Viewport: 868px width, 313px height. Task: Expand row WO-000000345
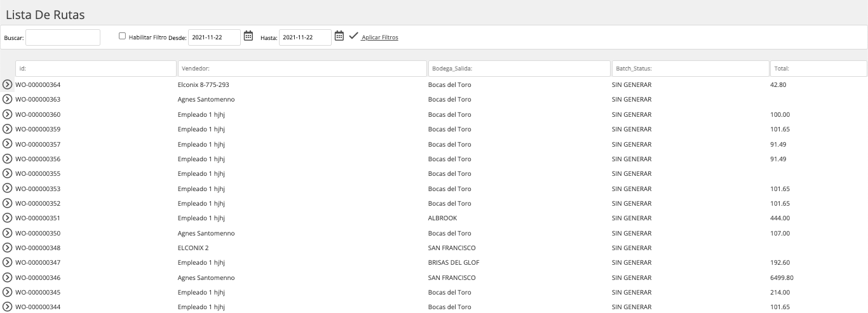point(8,292)
